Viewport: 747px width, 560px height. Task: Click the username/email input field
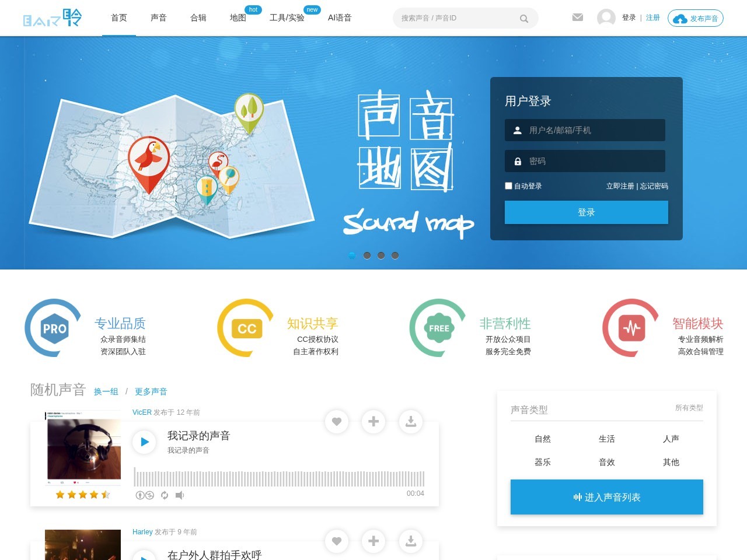coord(585,130)
